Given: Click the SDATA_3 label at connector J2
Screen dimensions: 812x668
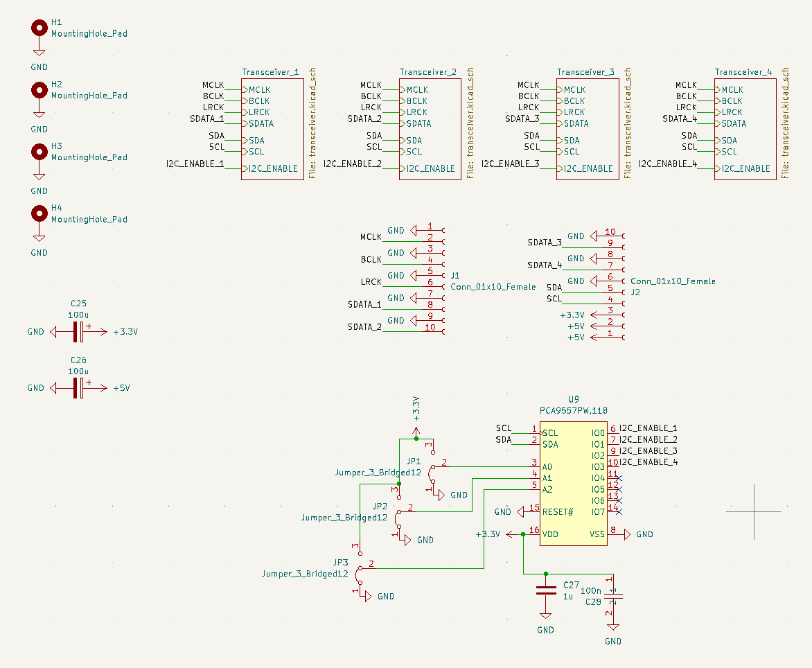Looking at the screenshot, I should [545, 243].
